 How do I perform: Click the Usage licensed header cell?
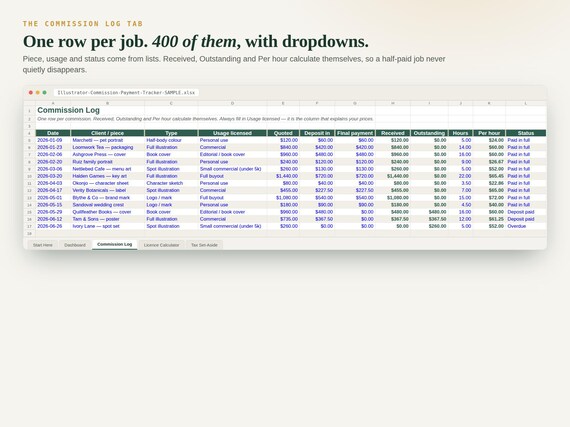(232, 133)
